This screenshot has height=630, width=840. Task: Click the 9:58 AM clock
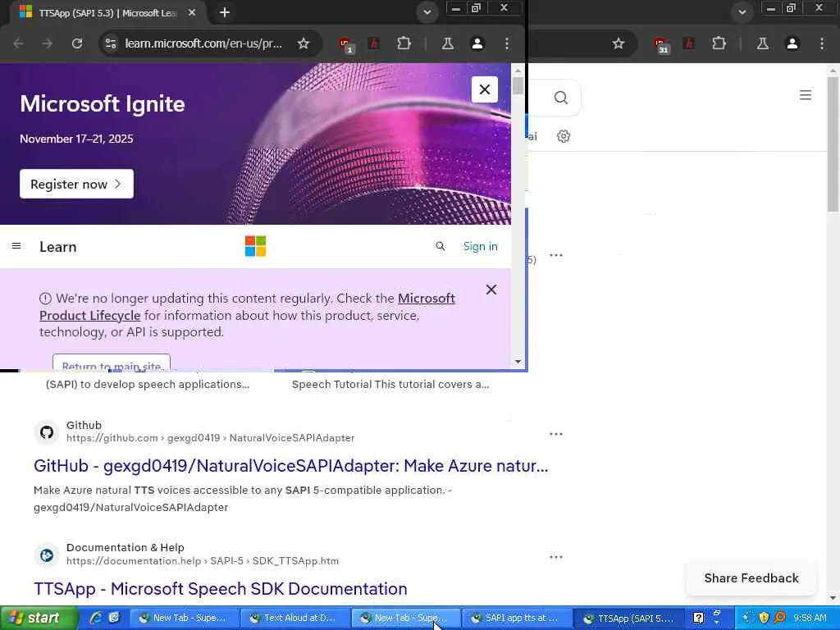(x=810, y=618)
